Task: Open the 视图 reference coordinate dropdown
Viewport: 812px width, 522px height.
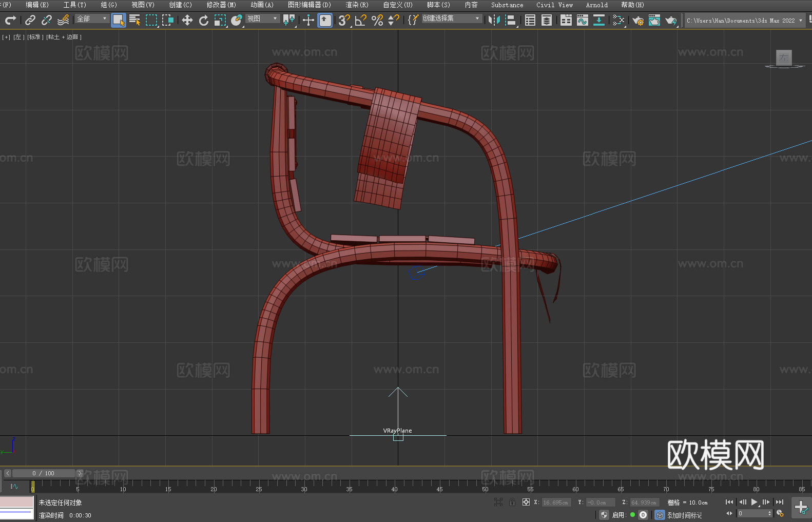Action: 262,18
